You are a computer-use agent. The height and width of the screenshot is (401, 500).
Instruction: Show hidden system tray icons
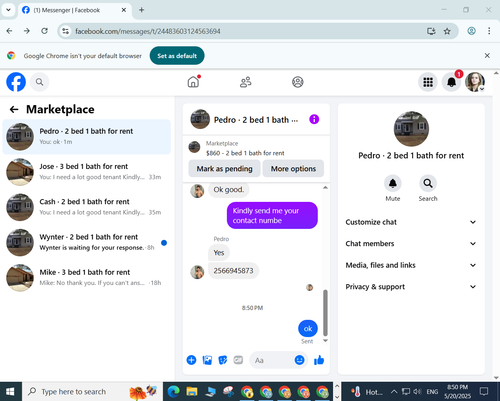pos(394,391)
